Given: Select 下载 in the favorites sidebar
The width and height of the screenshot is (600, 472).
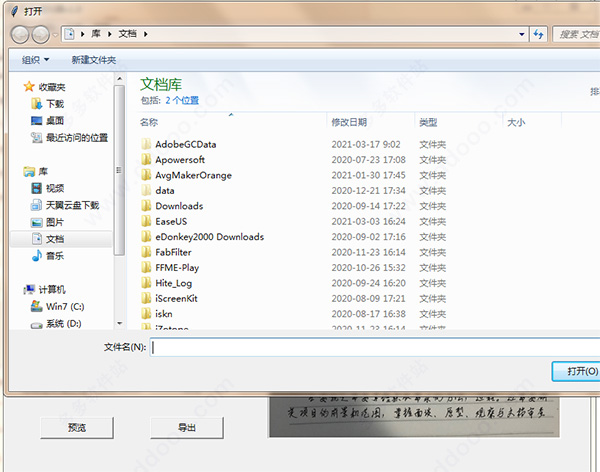Looking at the screenshot, I should coord(55,103).
